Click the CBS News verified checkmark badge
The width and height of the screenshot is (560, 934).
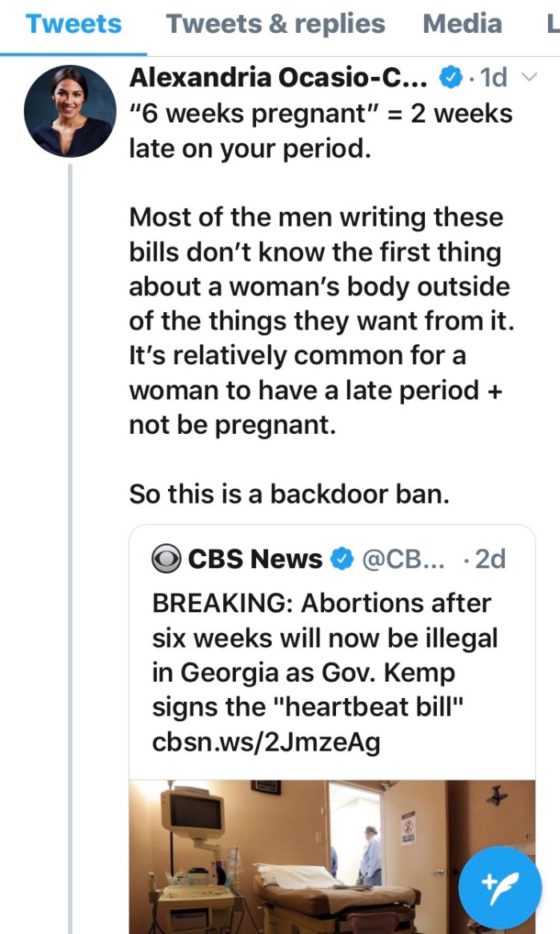(343, 559)
